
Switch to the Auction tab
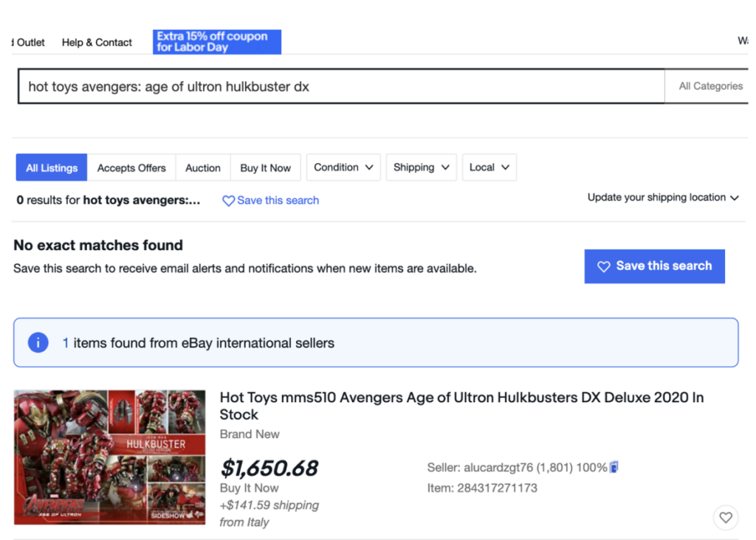(x=203, y=168)
